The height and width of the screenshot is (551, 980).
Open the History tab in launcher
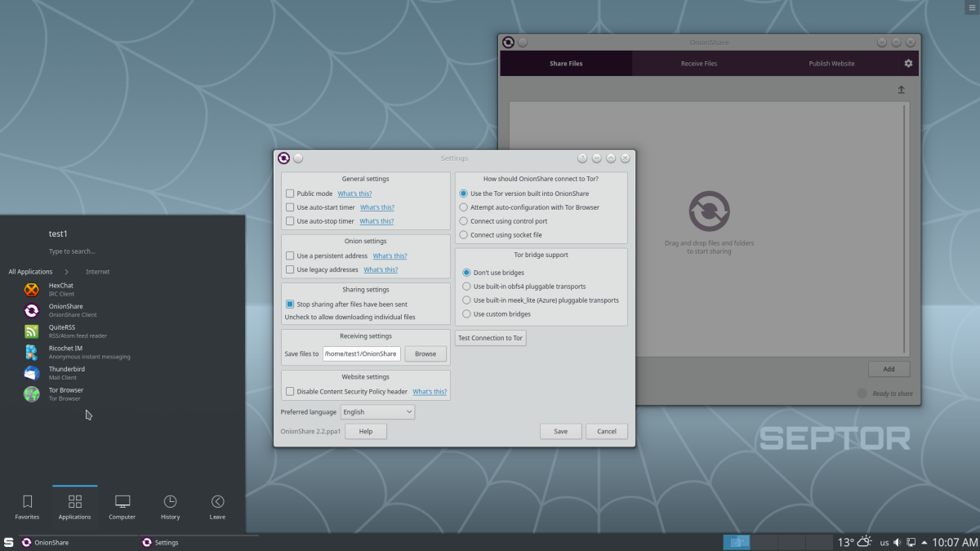pos(170,506)
